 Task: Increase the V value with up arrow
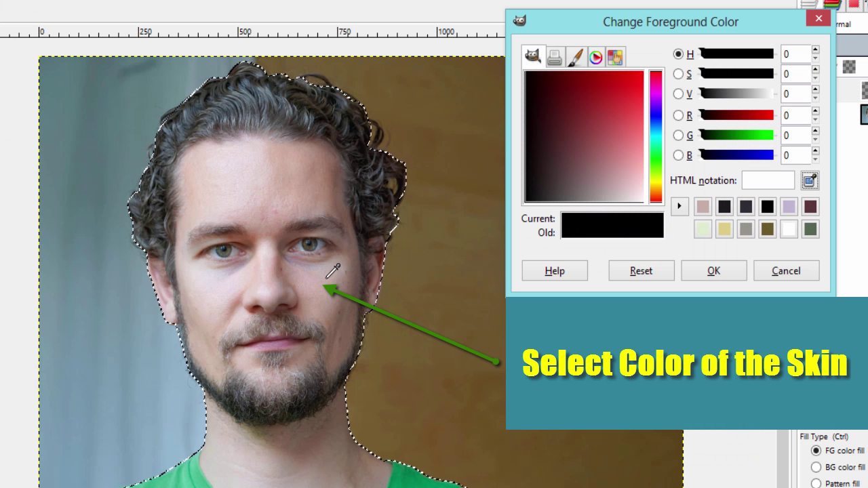815,90
